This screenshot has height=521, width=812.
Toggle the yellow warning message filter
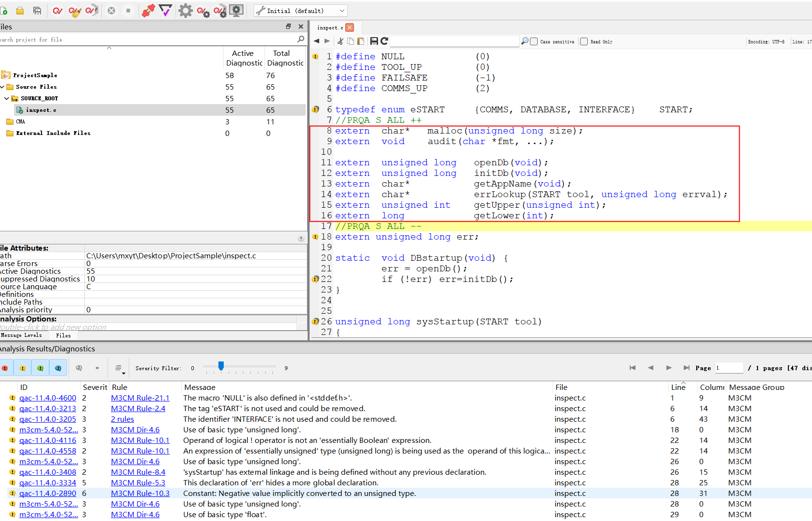(23, 368)
